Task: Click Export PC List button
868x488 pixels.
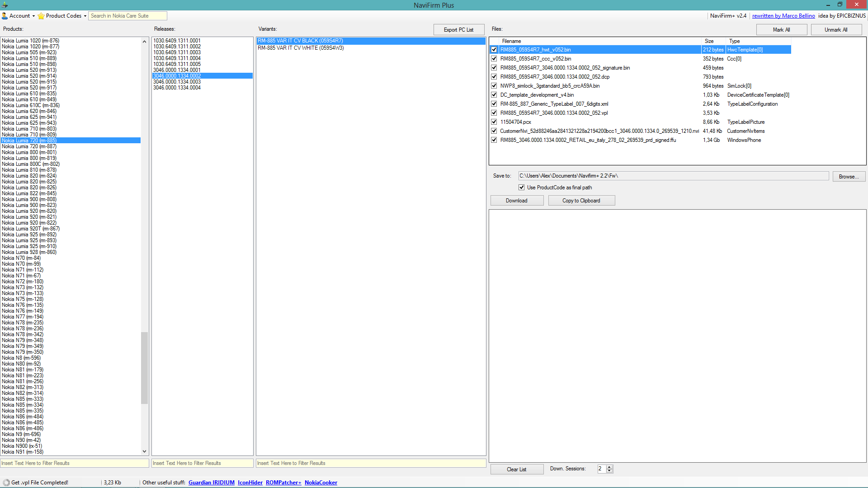Action: click(x=458, y=30)
